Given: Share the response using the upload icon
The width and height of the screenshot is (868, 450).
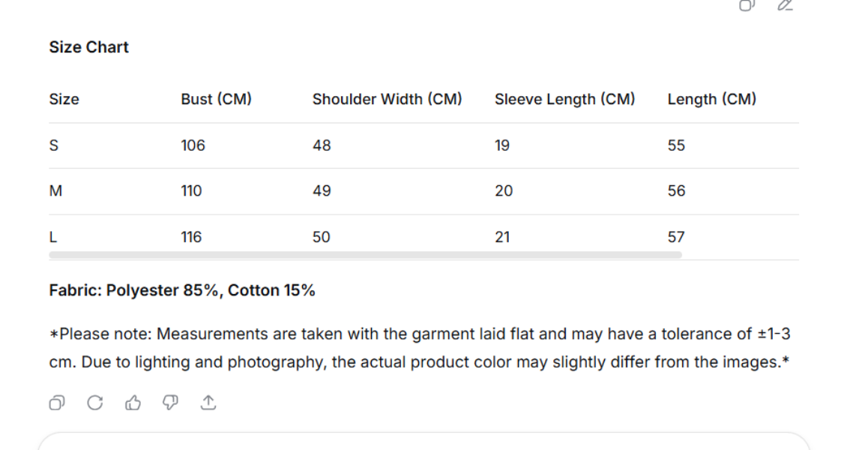Looking at the screenshot, I should point(208,403).
